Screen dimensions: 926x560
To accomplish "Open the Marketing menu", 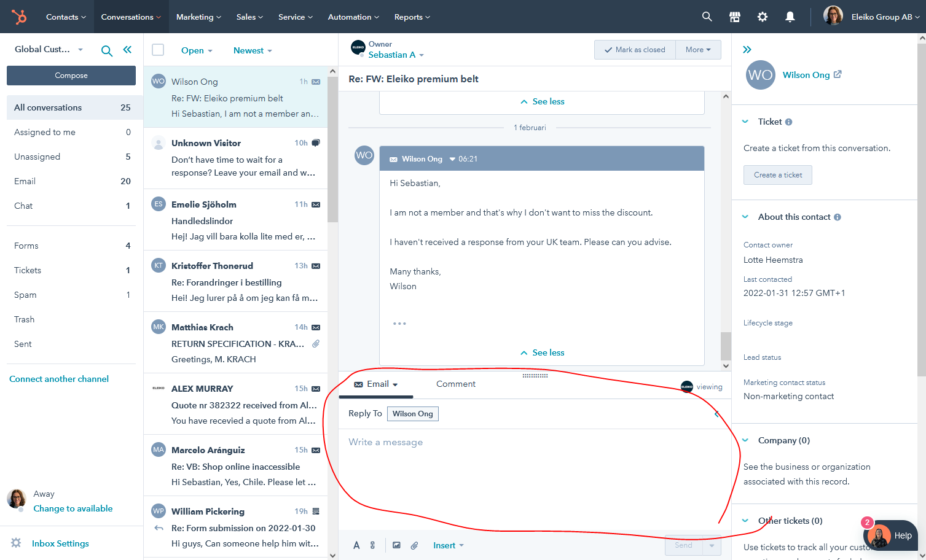I will 198,17.
